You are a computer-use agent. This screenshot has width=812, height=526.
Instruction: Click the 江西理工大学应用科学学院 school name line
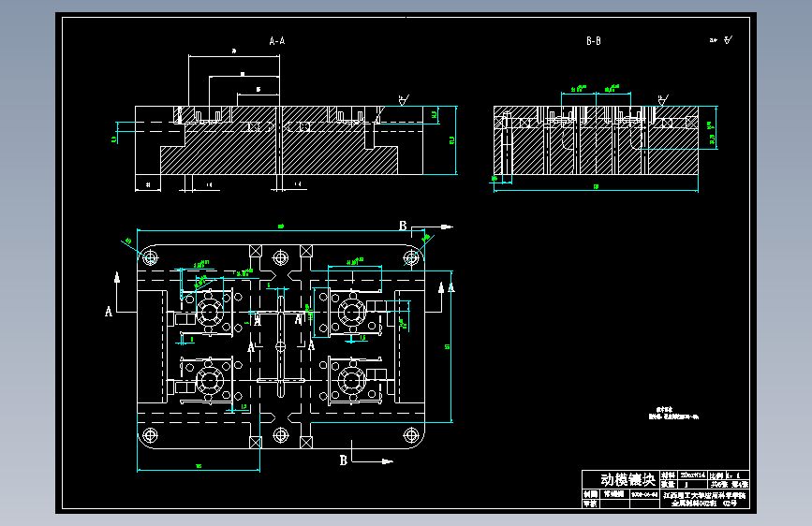(x=704, y=495)
